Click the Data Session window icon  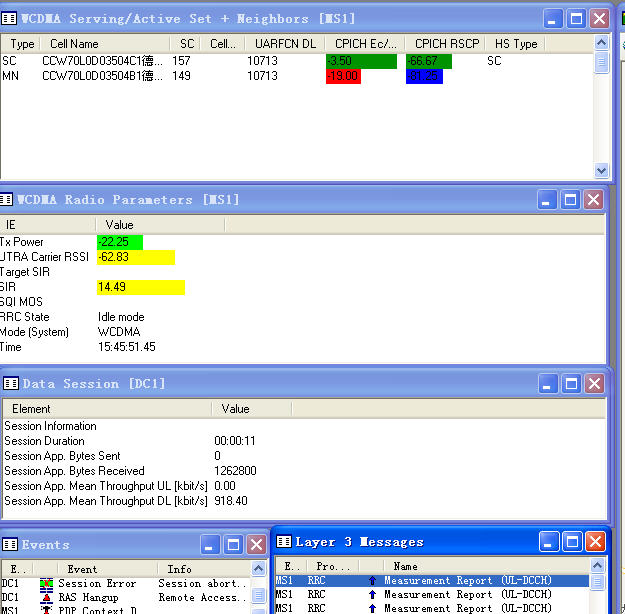tap(11, 384)
